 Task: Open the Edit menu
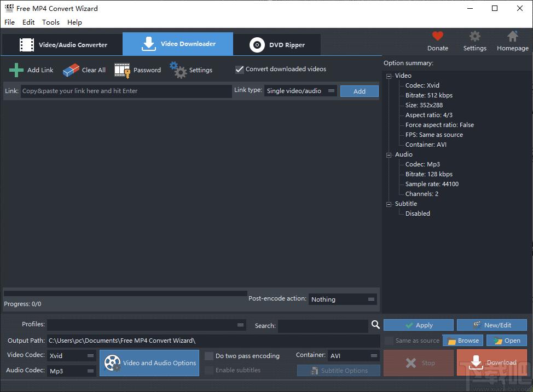tap(28, 22)
